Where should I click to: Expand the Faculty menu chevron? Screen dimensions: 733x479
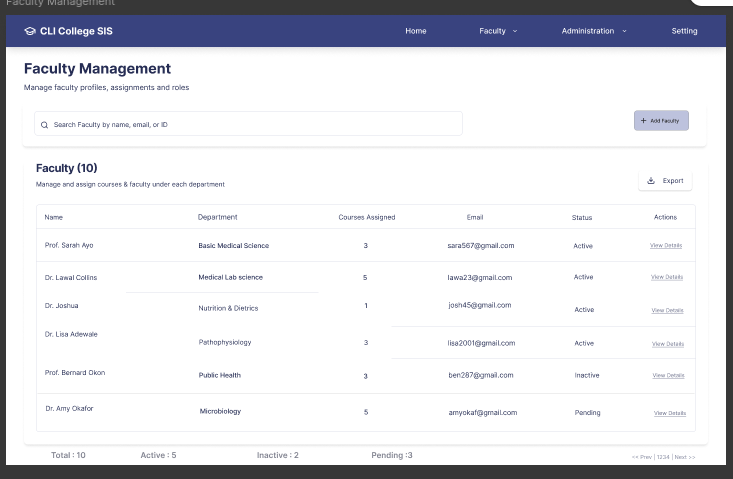coord(515,31)
